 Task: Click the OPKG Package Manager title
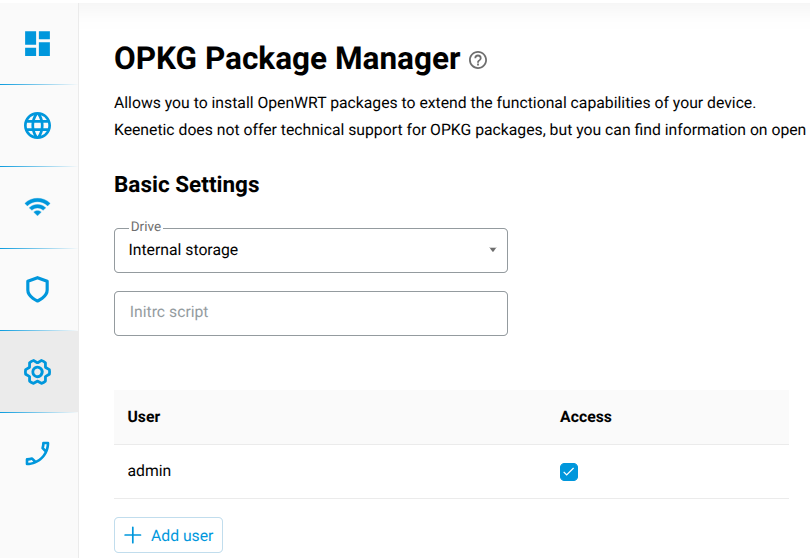click(x=287, y=58)
